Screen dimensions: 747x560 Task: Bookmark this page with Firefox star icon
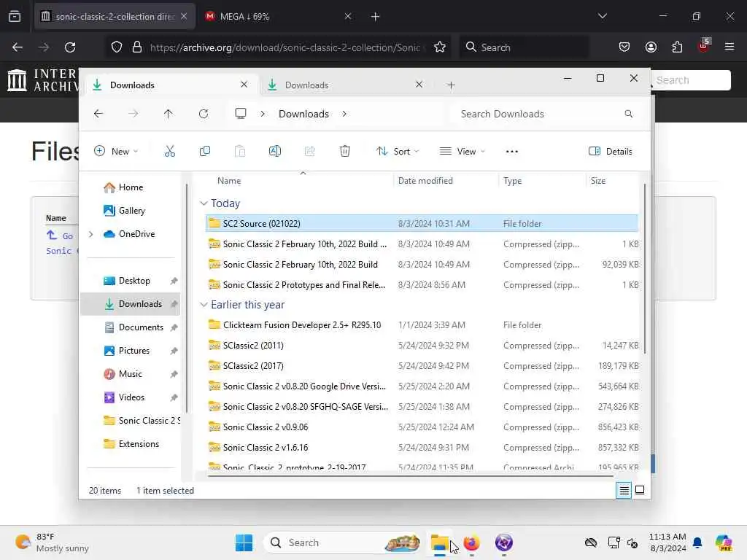tap(440, 47)
